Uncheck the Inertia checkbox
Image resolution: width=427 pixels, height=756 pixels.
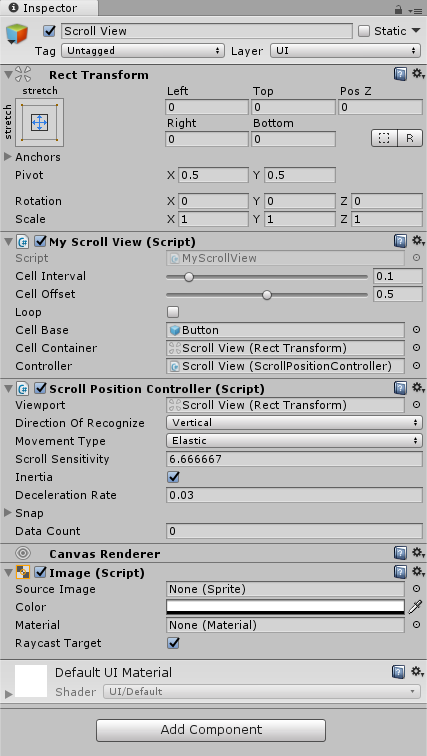point(173,477)
